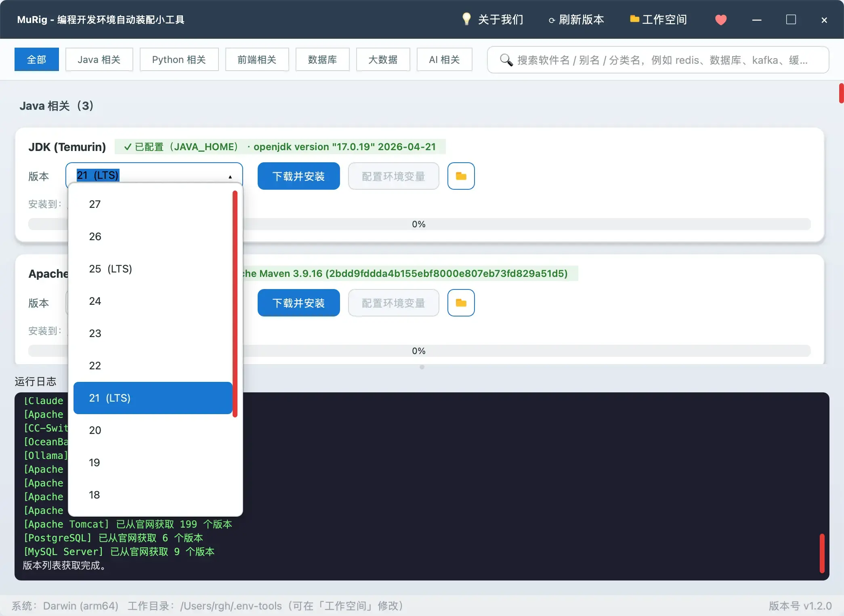Image resolution: width=844 pixels, height=616 pixels.
Task: Choose version 22 from the dropdown list
Action: point(153,366)
